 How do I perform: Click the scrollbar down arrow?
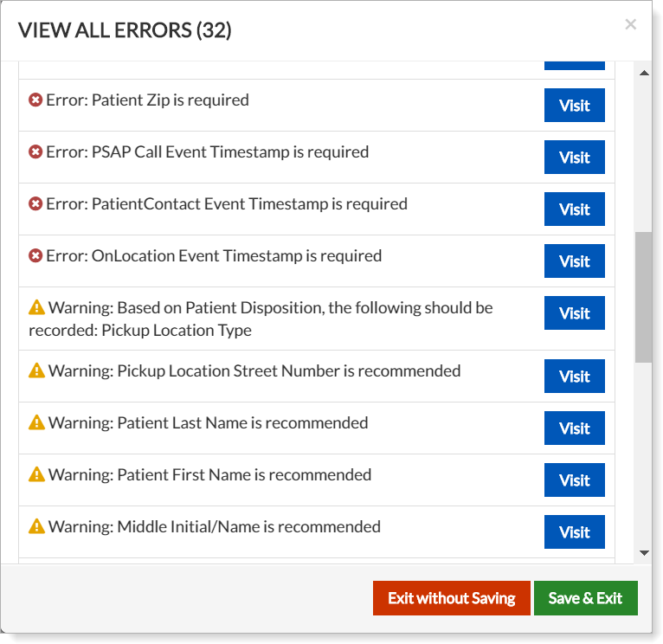(x=643, y=552)
